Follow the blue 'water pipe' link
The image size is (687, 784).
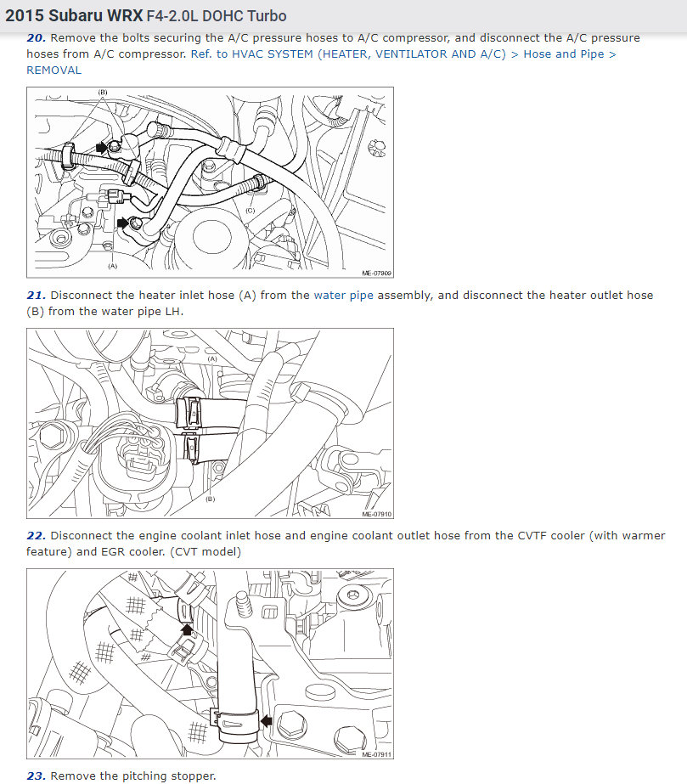point(343,296)
